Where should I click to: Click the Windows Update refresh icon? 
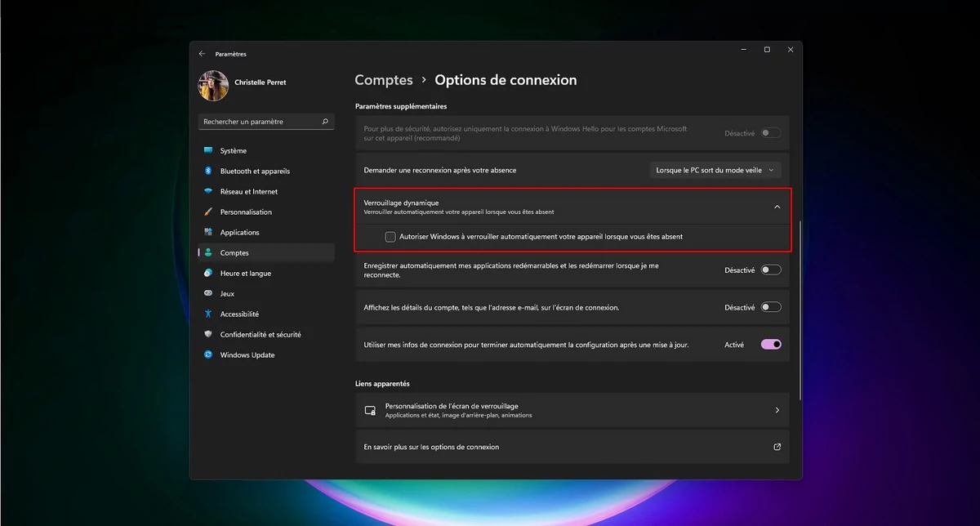(208, 354)
